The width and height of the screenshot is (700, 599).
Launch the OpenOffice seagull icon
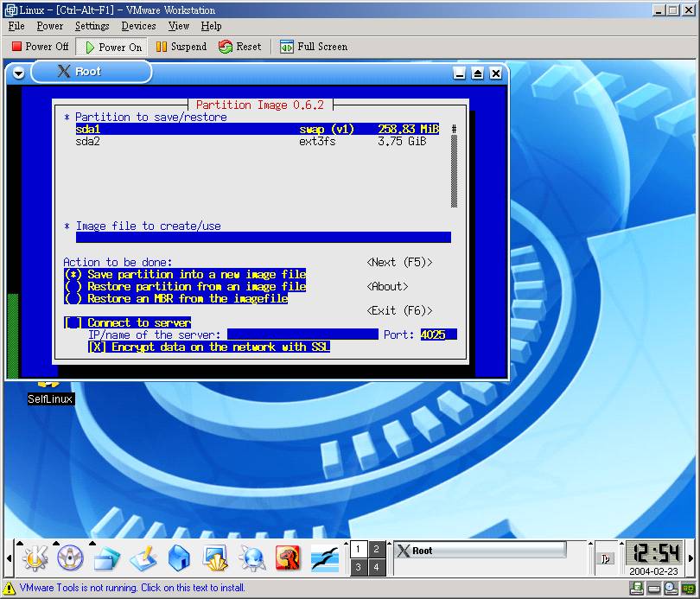tap(325, 558)
